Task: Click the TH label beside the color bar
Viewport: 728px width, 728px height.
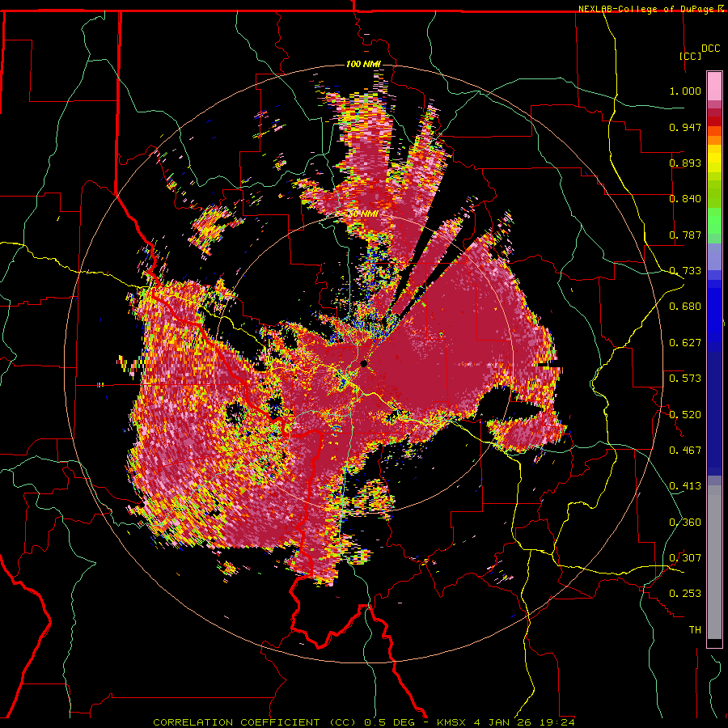Action: (695, 629)
